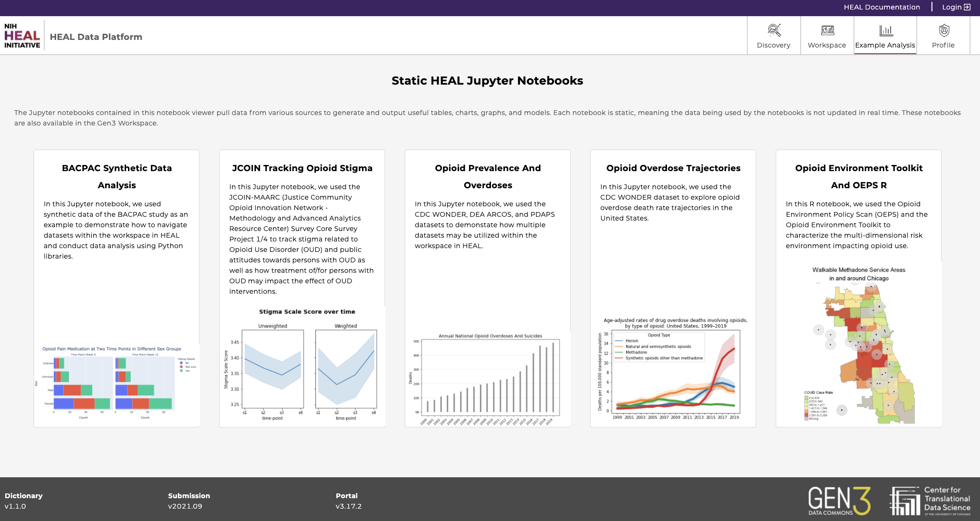Click the Dictionary footer label
Viewport: 980px width, 521px height.
(24, 496)
